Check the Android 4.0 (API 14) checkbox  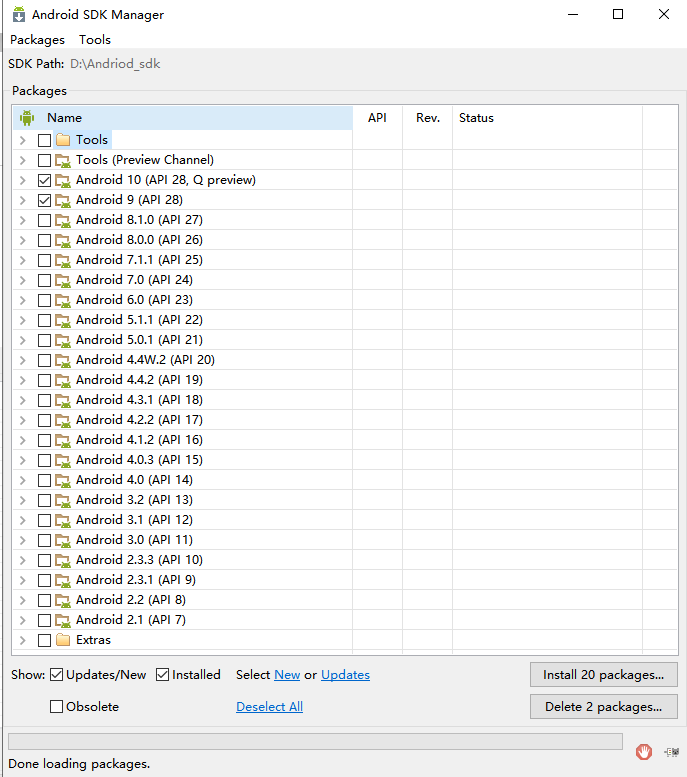tap(44, 480)
